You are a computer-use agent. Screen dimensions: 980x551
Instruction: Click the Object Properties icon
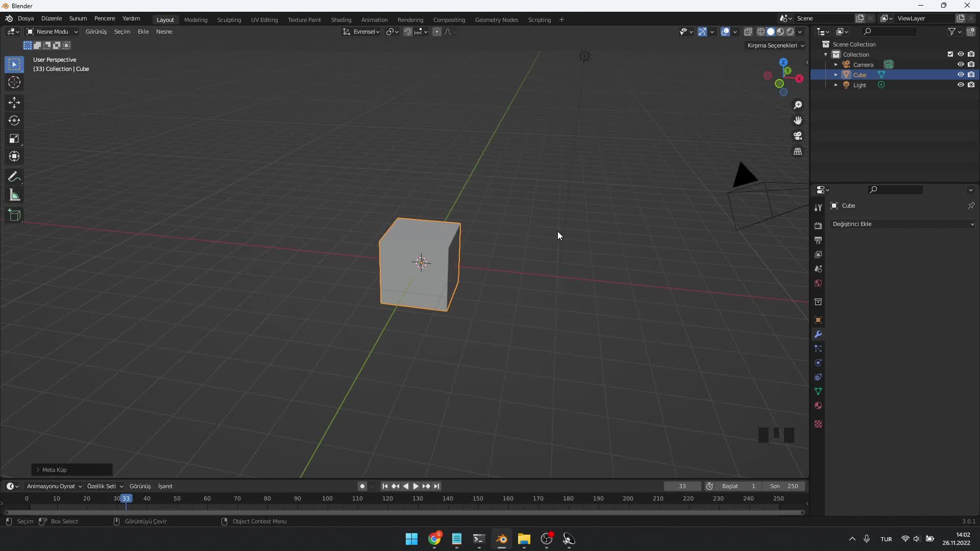(x=819, y=319)
